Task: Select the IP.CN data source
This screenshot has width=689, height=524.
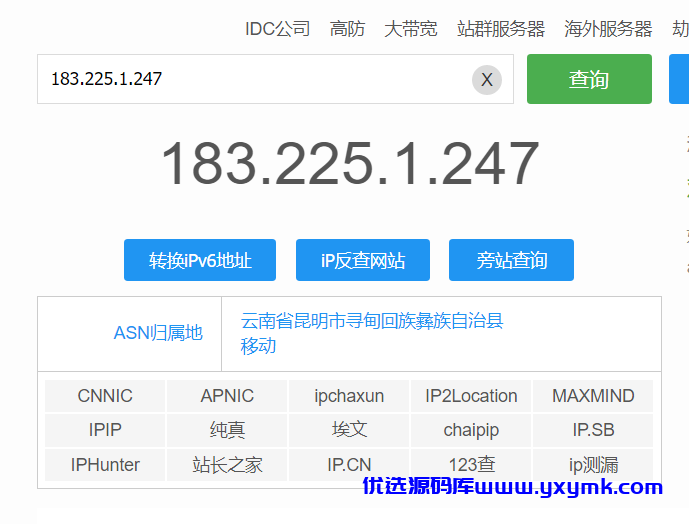Action: [x=349, y=465]
